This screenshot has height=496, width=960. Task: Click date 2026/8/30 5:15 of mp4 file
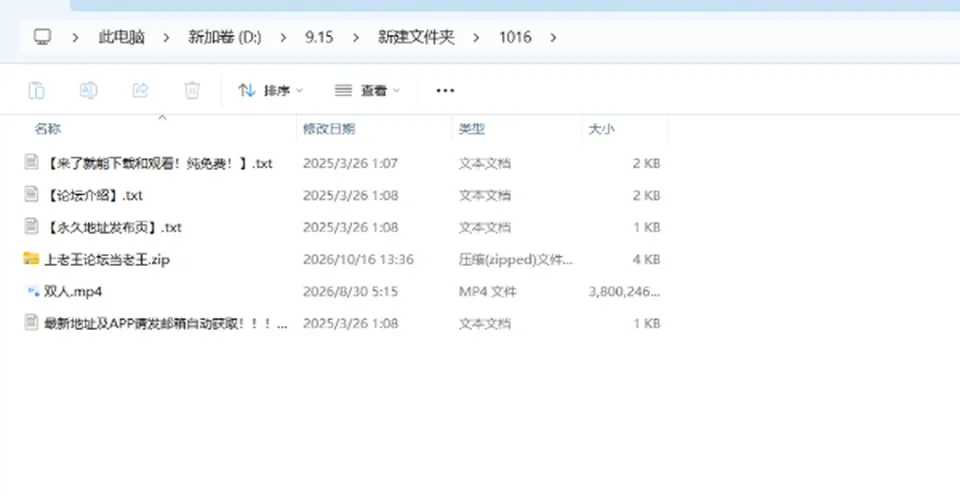tap(350, 291)
